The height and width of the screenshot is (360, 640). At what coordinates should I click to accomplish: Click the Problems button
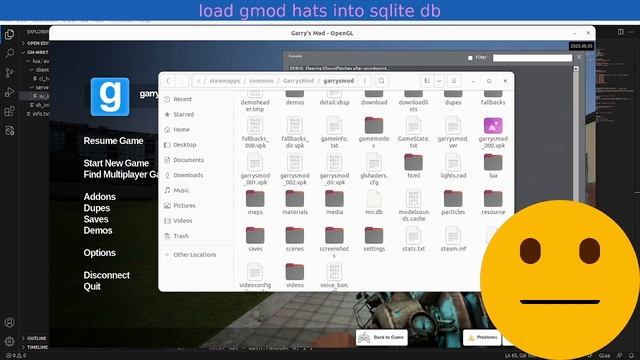(482, 338)
